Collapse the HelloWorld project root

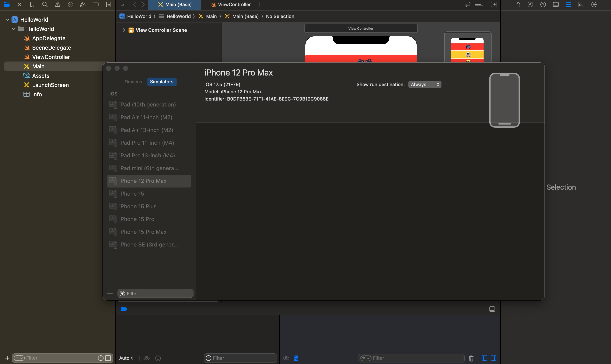(x=8, y=20)
